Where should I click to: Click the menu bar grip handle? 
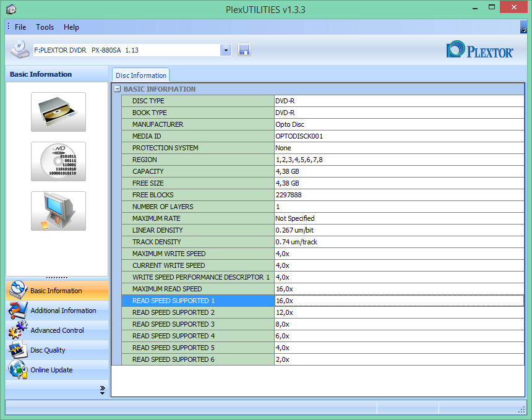[9, 27]
